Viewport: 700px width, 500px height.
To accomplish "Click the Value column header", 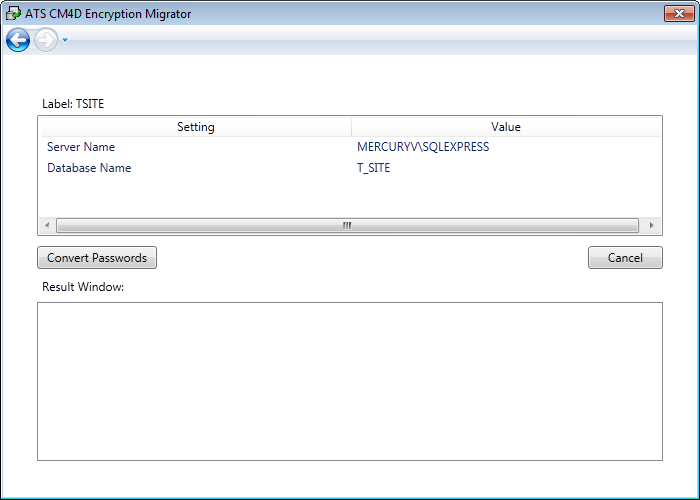I will (x=505, y=127).
